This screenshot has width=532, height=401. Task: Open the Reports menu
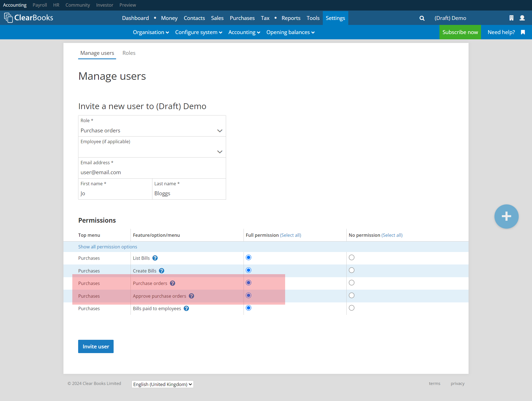(291, 18)
